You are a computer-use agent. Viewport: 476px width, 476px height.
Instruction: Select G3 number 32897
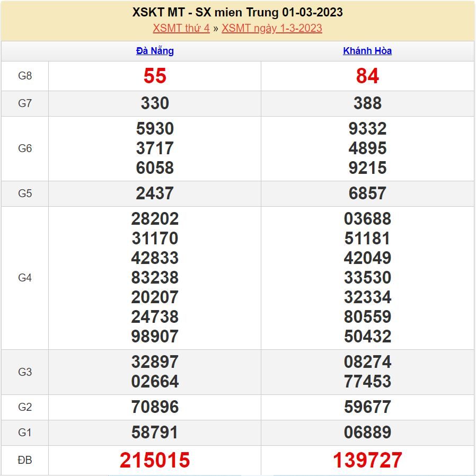[x=155, y=362]
